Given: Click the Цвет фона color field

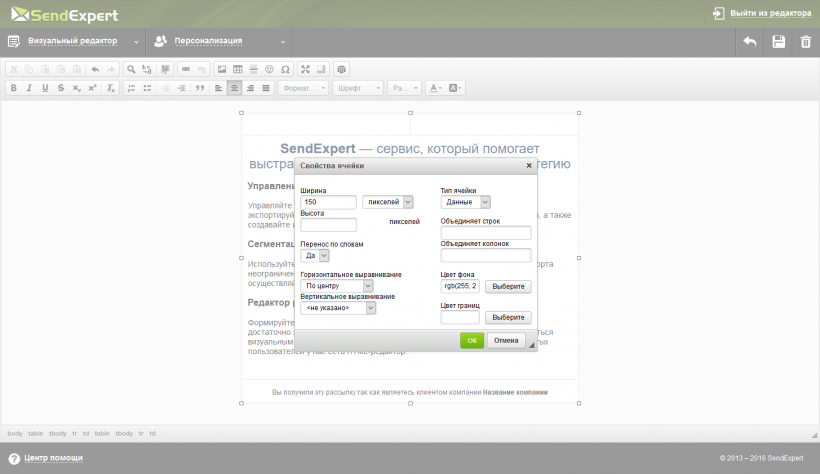Looking at the screenshot, I should pos(460,286).
